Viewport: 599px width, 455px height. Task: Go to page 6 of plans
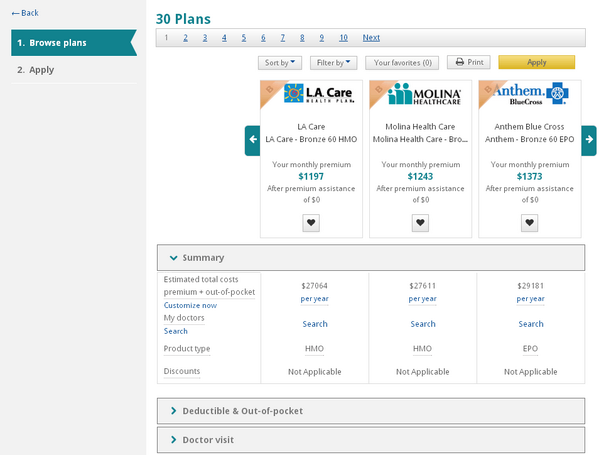[x=263, y=38]
